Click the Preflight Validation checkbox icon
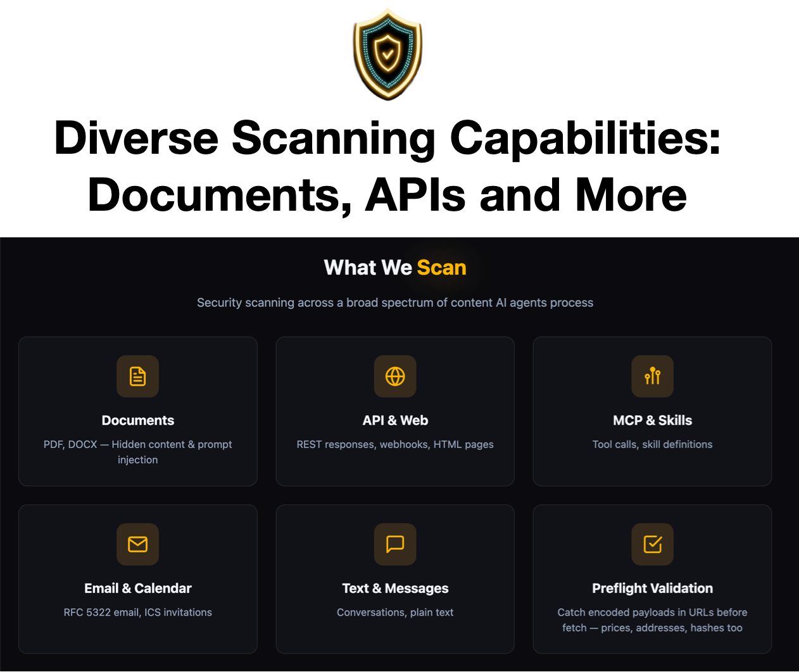Screen dimensions: 799x672 point(652,544)
